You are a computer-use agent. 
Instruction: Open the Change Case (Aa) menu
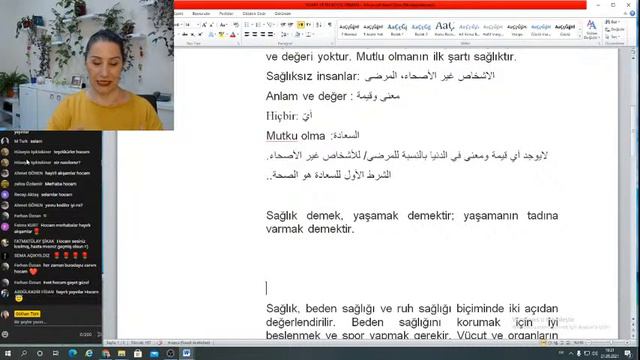(x=223, y=25)
